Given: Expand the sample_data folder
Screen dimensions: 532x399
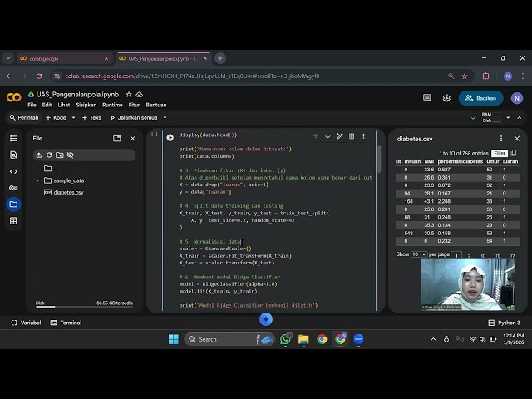Looking at the screenshot, I should coord(37,180).
